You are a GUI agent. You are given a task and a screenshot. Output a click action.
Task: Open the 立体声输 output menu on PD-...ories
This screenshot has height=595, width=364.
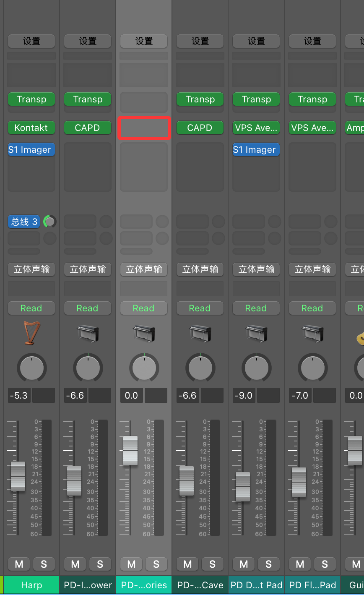(144, 269)
